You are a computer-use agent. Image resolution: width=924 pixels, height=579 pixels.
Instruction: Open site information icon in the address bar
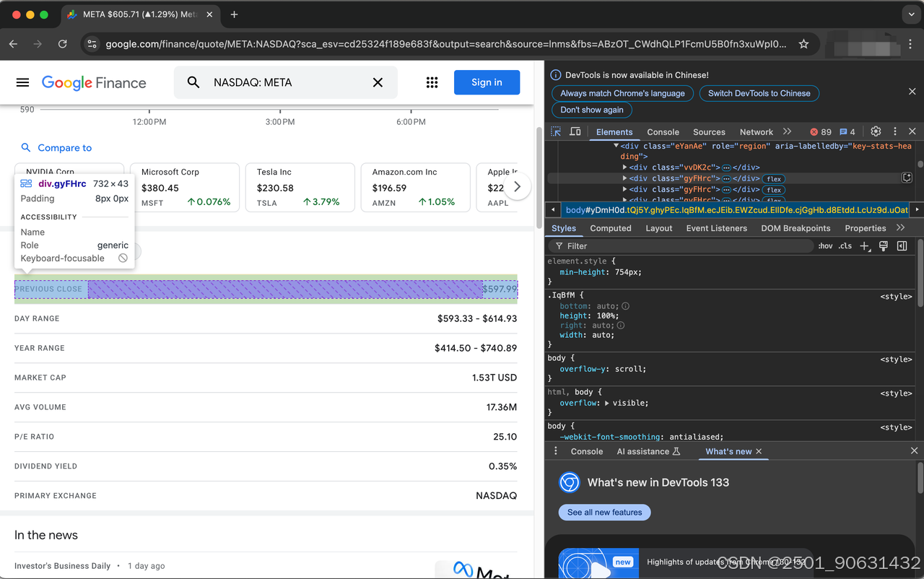[92, 44]
